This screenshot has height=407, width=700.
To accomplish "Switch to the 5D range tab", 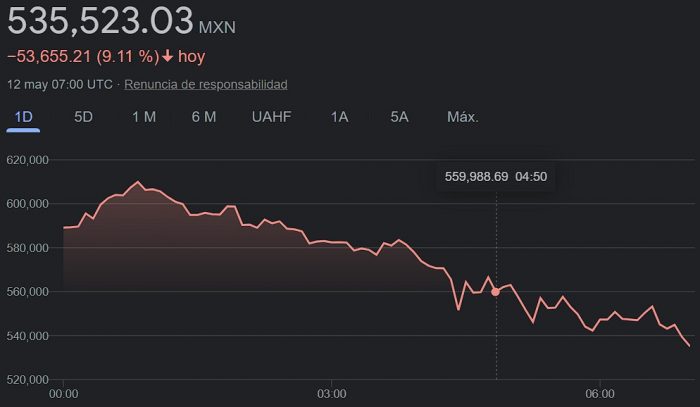I will coord(83,117).
